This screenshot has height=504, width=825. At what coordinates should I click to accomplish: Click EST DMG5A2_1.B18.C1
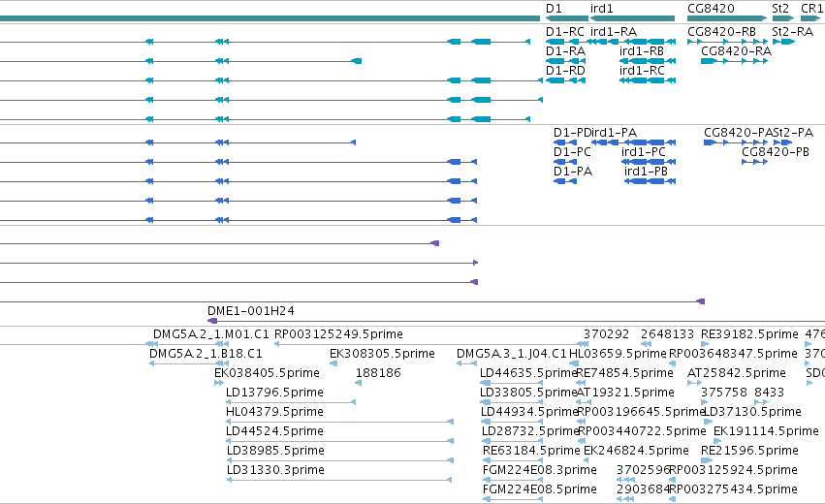click(x=206, y=354)
